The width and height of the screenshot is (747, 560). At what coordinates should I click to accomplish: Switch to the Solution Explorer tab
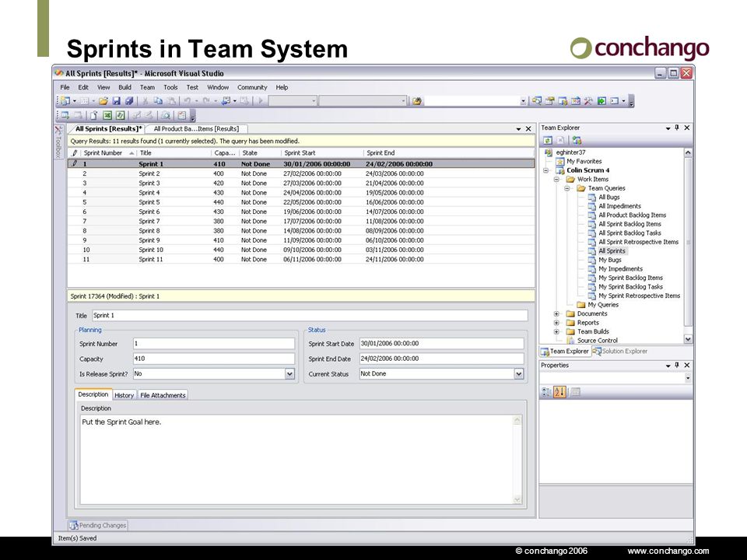coord(620,352)
